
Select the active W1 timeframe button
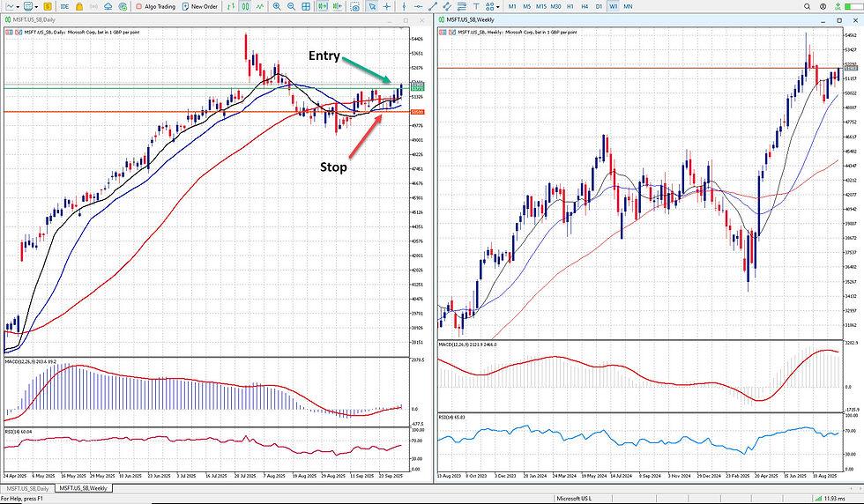pos(614,7)
